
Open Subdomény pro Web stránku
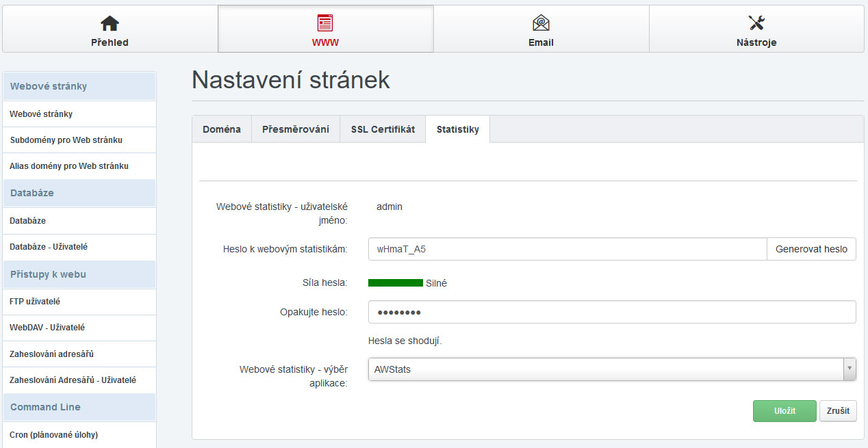point(66,140)
